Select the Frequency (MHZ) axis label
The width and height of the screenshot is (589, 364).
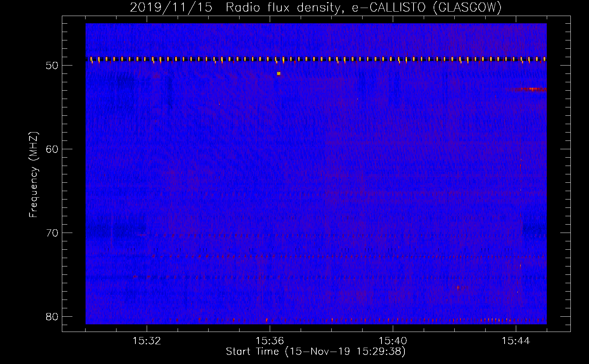pos(33,174)
